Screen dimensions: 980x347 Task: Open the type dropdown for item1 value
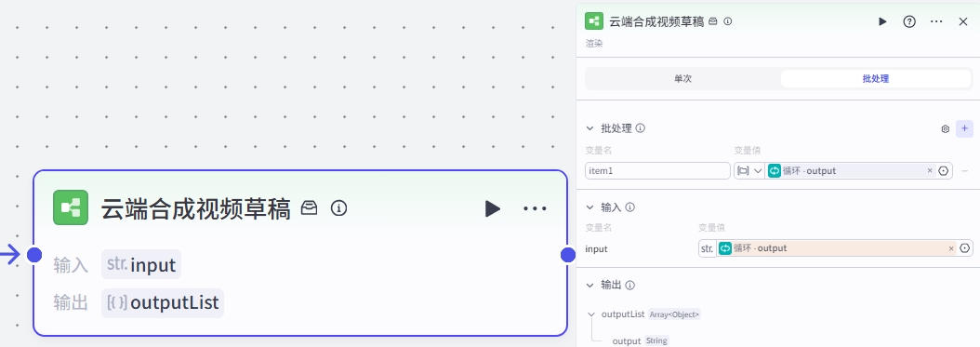[x=749, y=170]
